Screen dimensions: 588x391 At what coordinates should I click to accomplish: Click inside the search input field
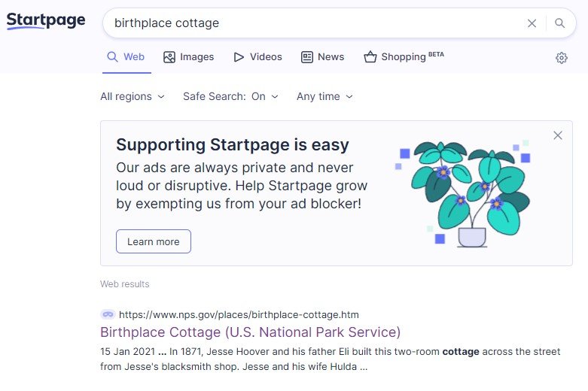pos(316,23)
